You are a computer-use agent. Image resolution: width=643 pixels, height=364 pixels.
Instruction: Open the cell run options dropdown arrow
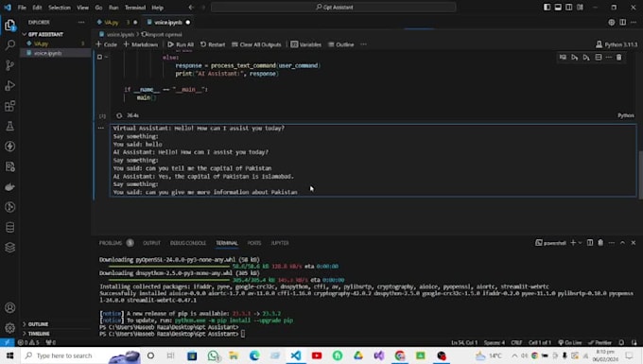point(106,57)
